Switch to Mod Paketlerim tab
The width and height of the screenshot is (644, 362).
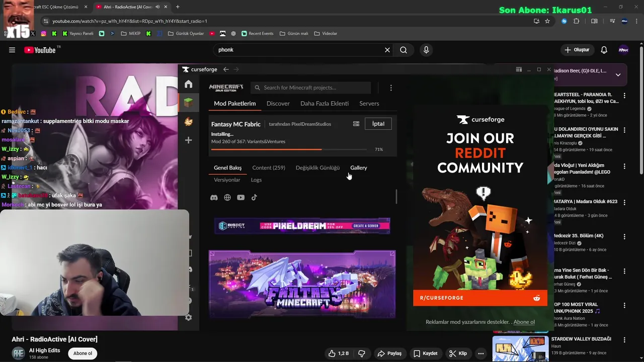pos(235,104)
